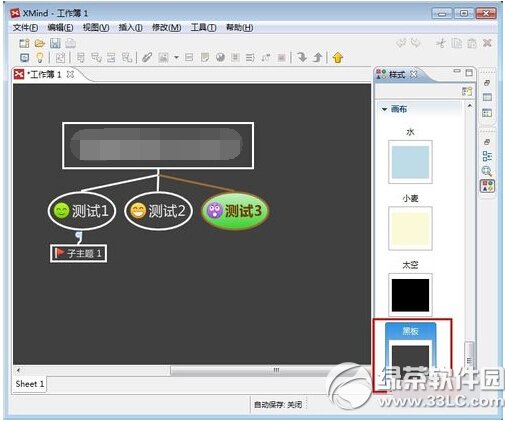The height and width of the screenshot is (421, 505).
Task: Click the Save workbook toolbar icon
Action: (55, 43)
